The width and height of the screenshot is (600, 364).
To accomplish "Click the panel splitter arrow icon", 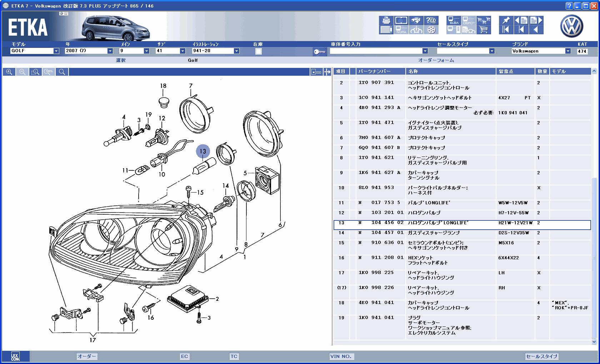I will tap(327, 72).
